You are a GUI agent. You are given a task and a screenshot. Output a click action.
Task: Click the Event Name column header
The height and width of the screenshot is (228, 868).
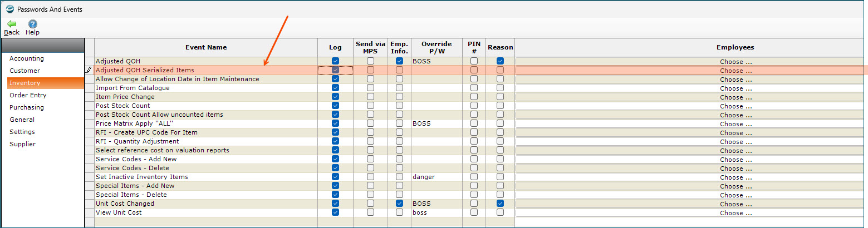[206, 47]
